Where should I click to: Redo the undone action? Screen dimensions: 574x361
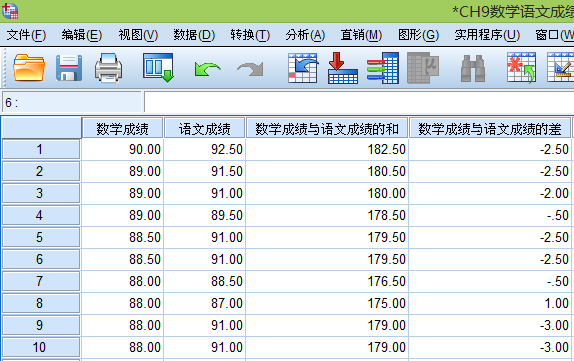click(x=250, y=68)
